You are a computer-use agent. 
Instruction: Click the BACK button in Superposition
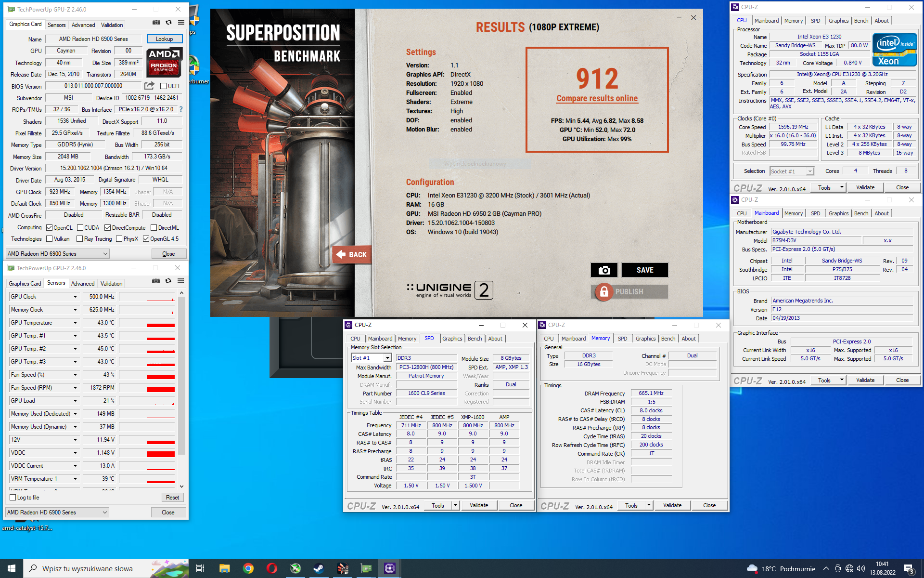click(352, 255)
